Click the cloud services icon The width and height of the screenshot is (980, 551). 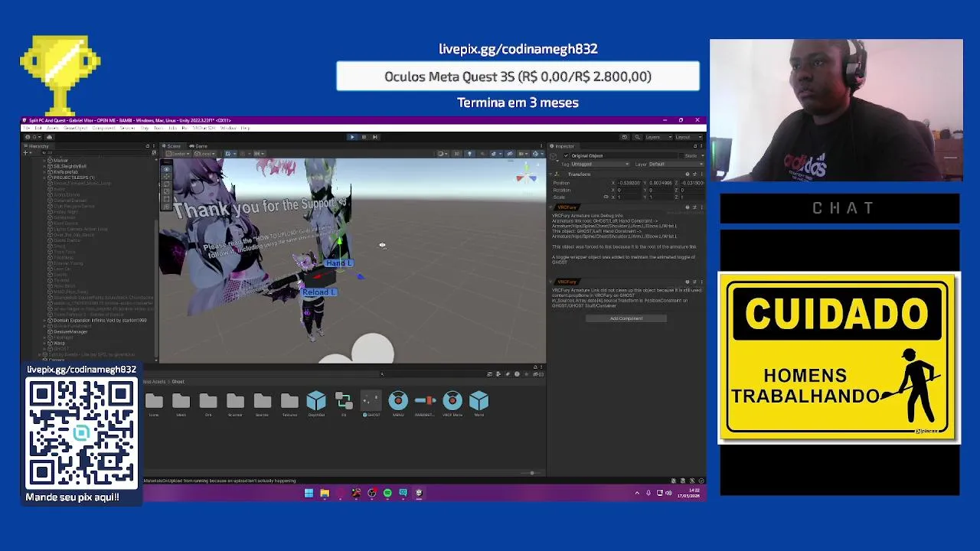pyautogui.click(x=50, y=137)
